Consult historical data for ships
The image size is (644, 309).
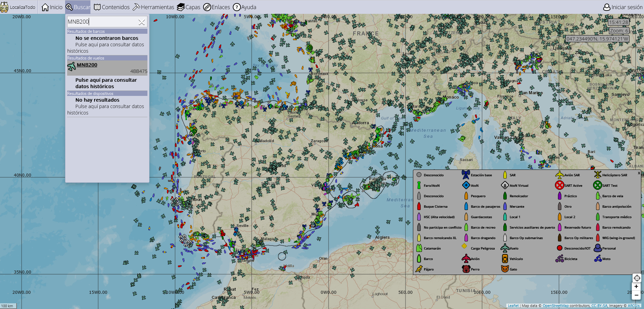pos(109,45)
